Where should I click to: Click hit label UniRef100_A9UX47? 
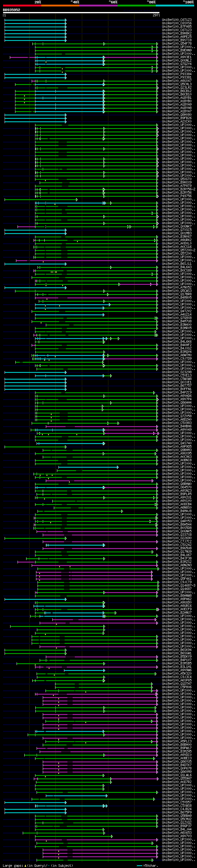(177, 81)
